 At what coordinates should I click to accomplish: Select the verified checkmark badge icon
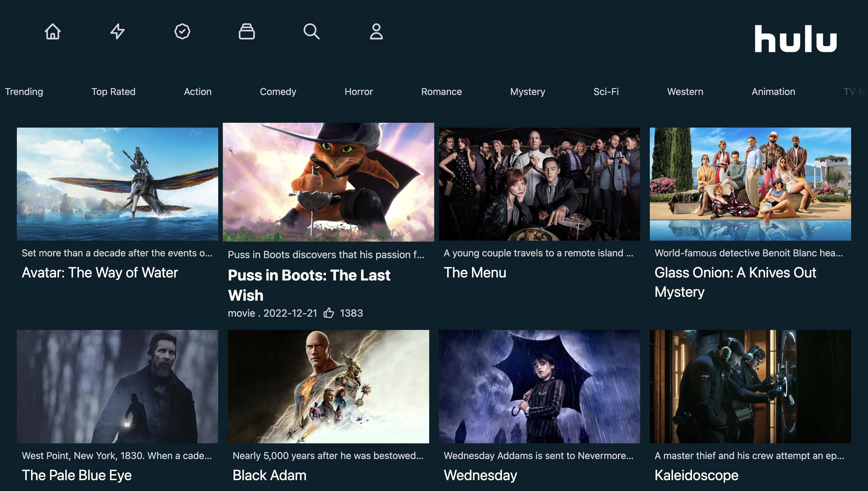(x=182, y=31)
